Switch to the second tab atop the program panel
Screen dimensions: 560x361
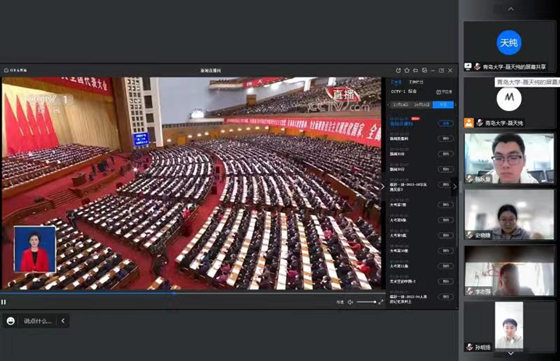click(x=416, y=82)
